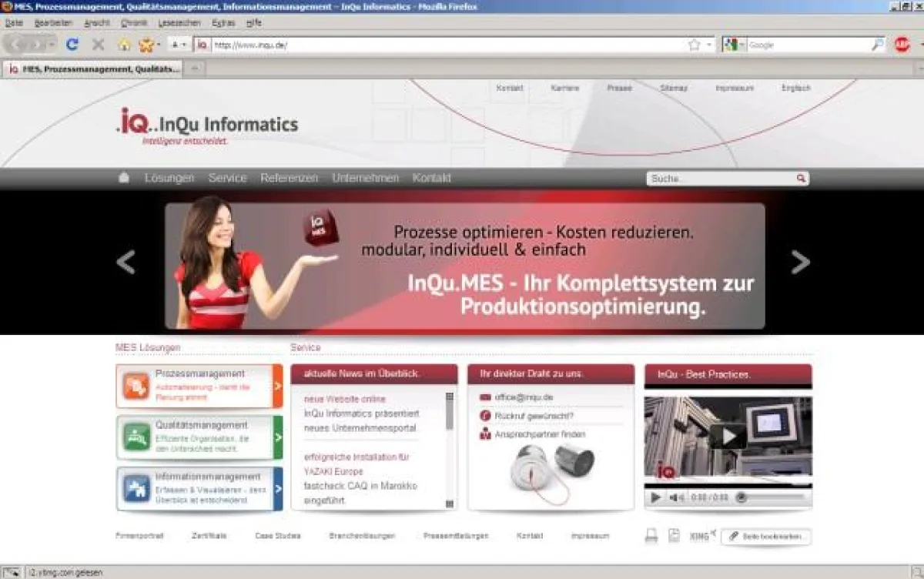The image size is (924, 579).
Task: Open Kontakt in the main navigation bar
Action: point(432,178)
